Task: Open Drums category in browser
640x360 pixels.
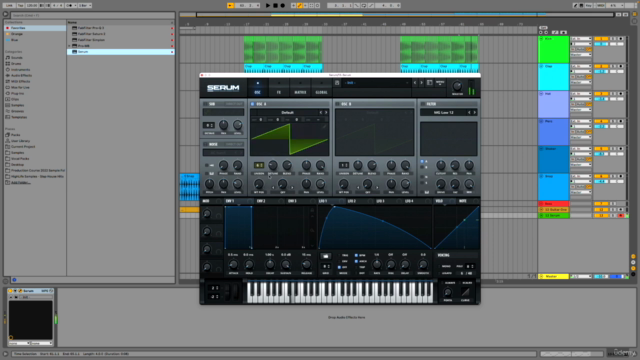Action: [16, 64]
